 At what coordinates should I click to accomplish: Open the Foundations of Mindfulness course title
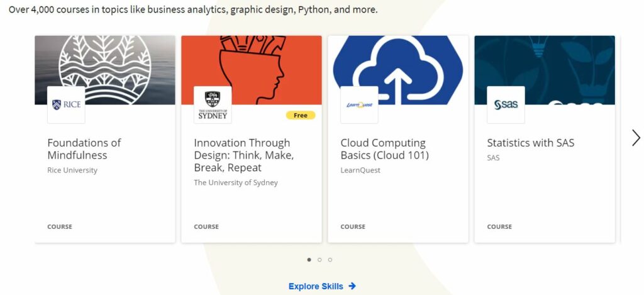(84, 149)
